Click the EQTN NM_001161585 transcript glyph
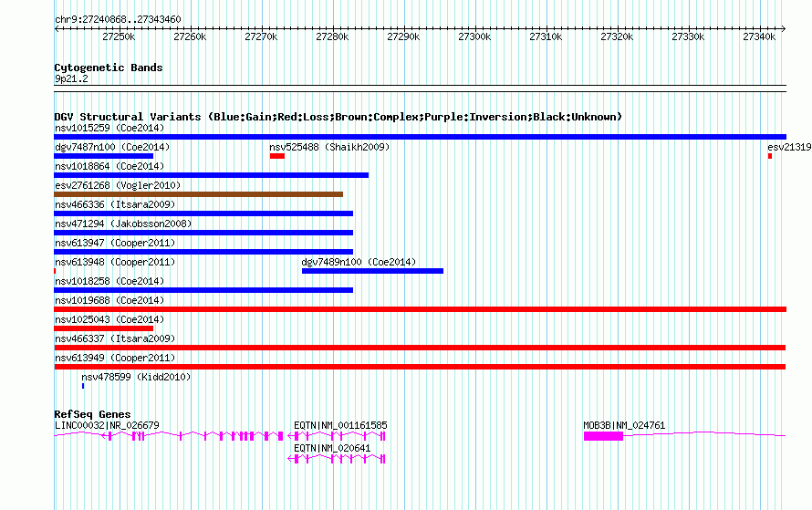The height and width of the screenshot is (510, 812). (x=336, y=436)
